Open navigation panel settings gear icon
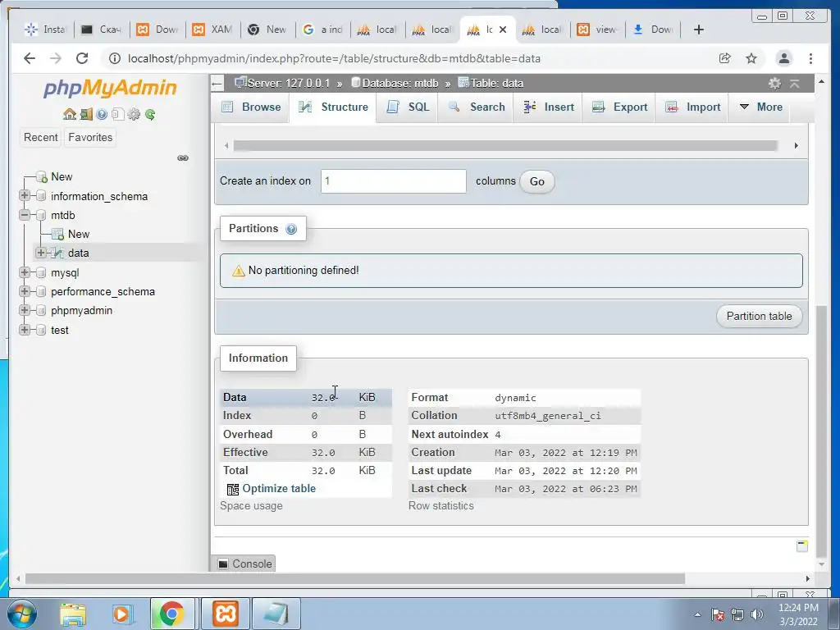 pyautogui.click(x=134, y=114)
